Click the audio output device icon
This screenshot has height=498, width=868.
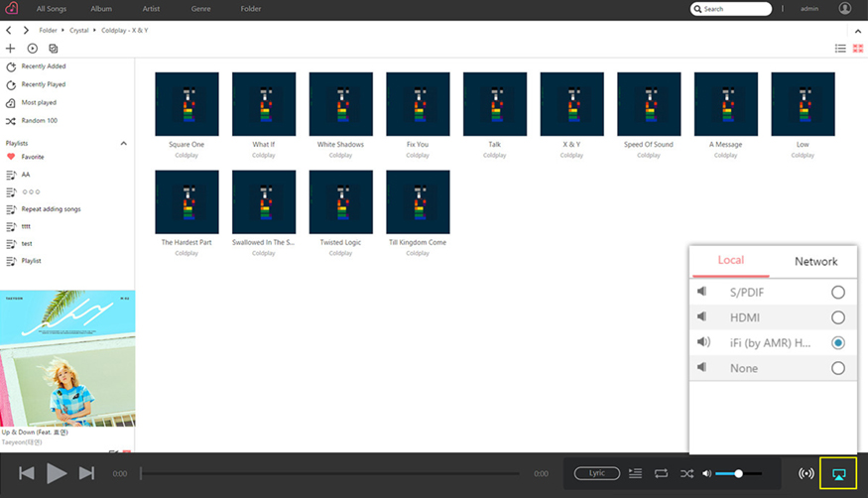click(838, 474)
